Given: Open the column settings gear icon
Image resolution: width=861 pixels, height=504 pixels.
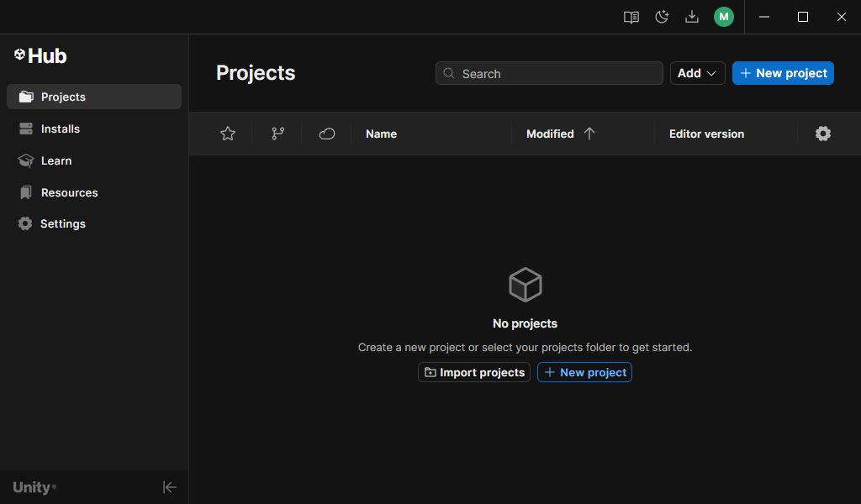Looking at the screenshot, I should point(822,134).
